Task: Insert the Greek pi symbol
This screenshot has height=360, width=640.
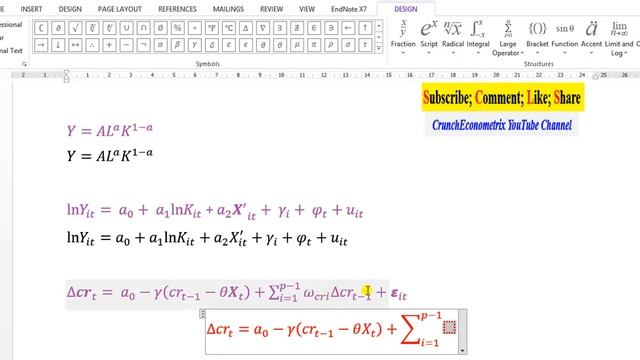Action: point(314,45)
